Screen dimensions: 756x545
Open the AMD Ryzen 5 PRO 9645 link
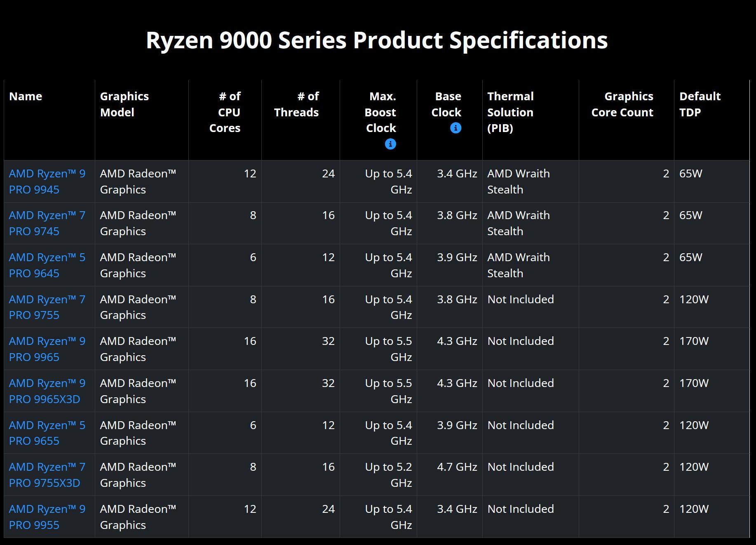click(x=47, y=265)
